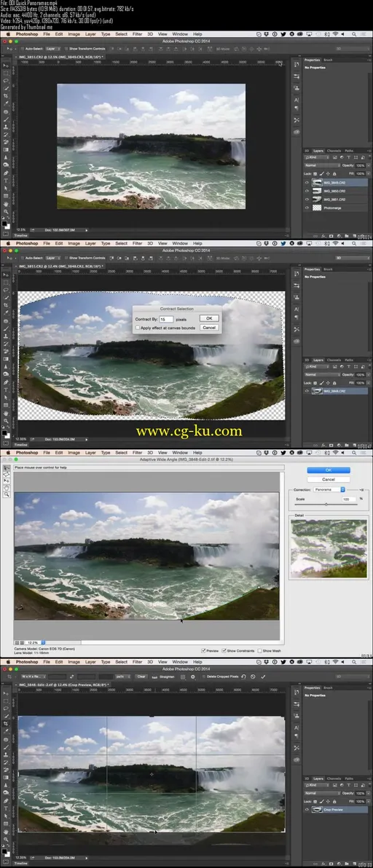This screenshot has width=373, height=868.
Task: Toggle the Preview checkbox in Adaptive Wide Angle
Action: 204,650
